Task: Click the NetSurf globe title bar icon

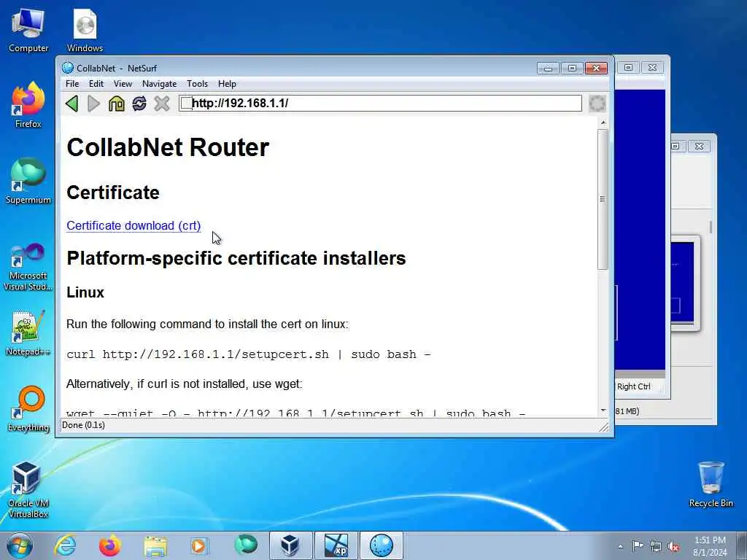Action: tap(68, 68)
